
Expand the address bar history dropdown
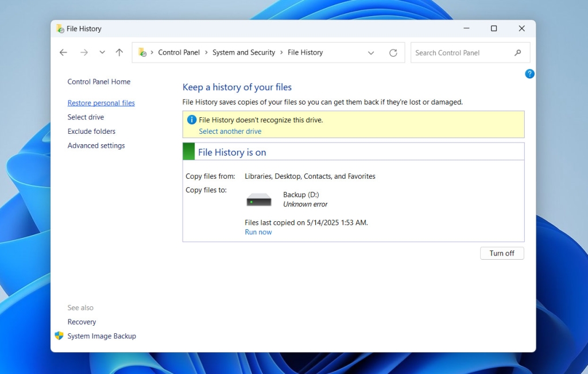pos(371,53)
